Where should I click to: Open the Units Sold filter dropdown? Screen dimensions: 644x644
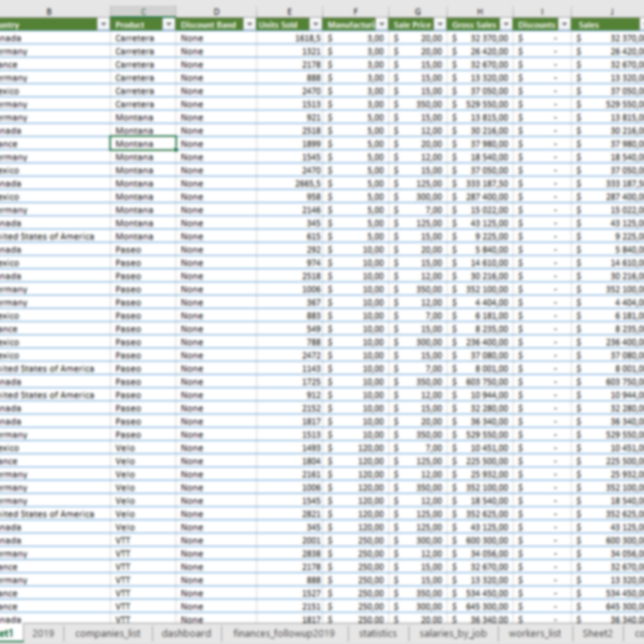316,25
